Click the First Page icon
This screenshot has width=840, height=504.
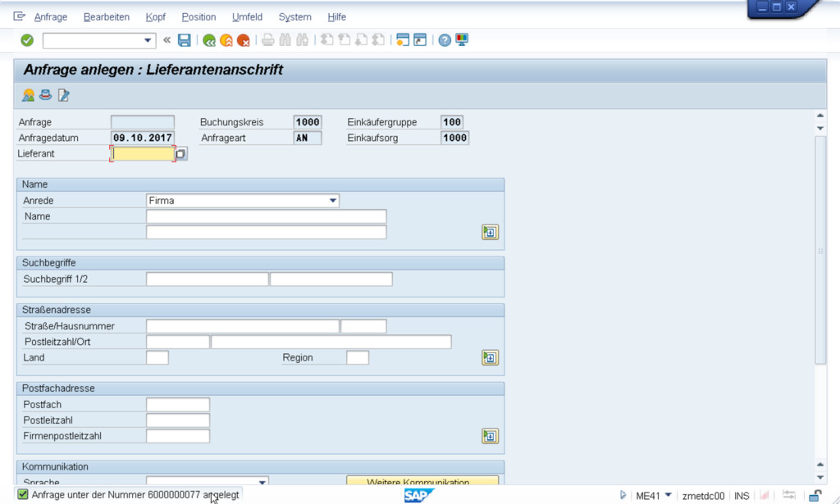click(326, 40)
